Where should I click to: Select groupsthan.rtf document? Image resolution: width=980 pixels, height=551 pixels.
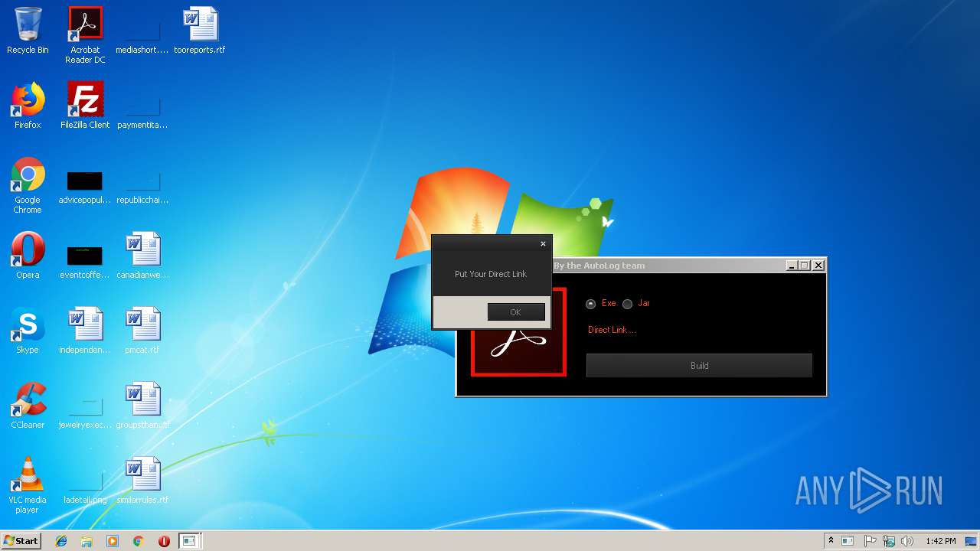click(x=142, y=406)
